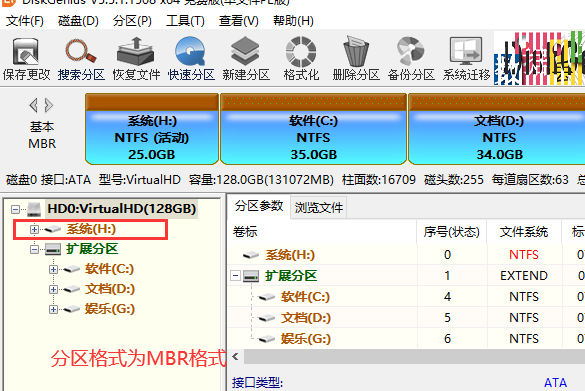Open the 搜索分区 search partition tool
The height and width of the screenshot is (391, 585).
coord(81,59)
